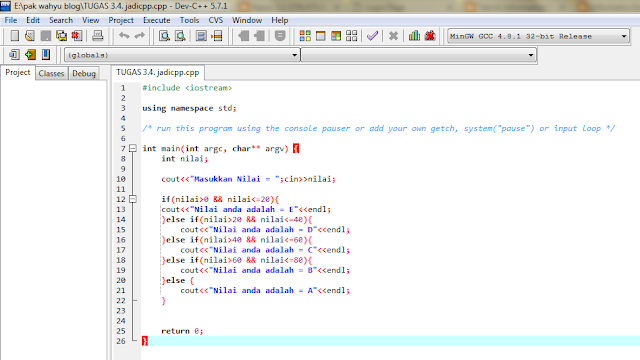This screenshot has width=640, height=360.
Task: Click the blue book Goto bookmark icon
Action: coord(46,54)
